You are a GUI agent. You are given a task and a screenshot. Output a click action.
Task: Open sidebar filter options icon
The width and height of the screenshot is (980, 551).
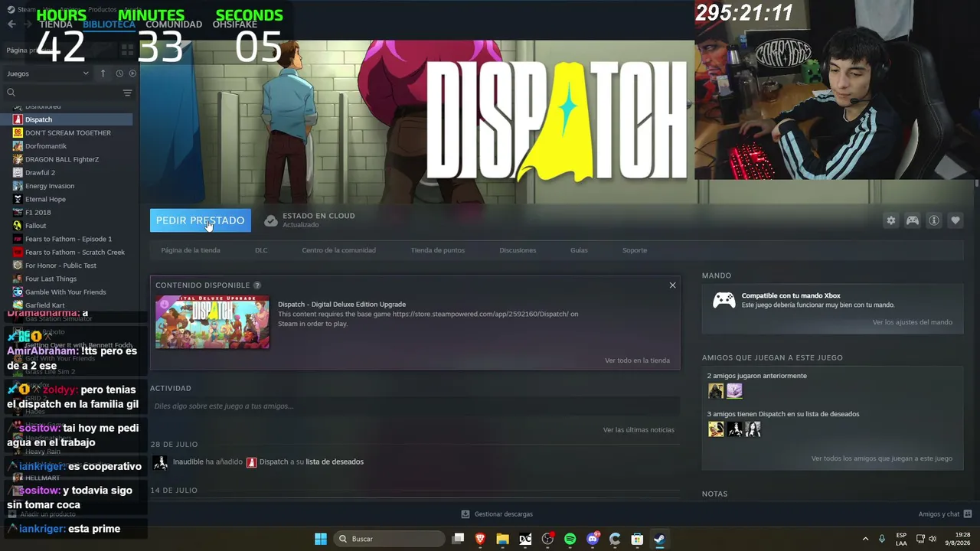pos(127,93)
